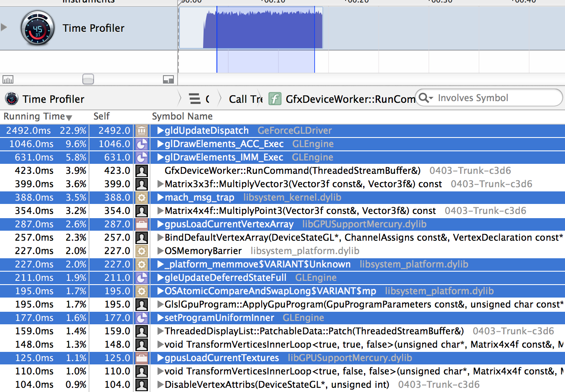The width and height of the screenshot is (565, 392).
Task: Open the Time Profiler path bar menu
Action: [53, 99]
